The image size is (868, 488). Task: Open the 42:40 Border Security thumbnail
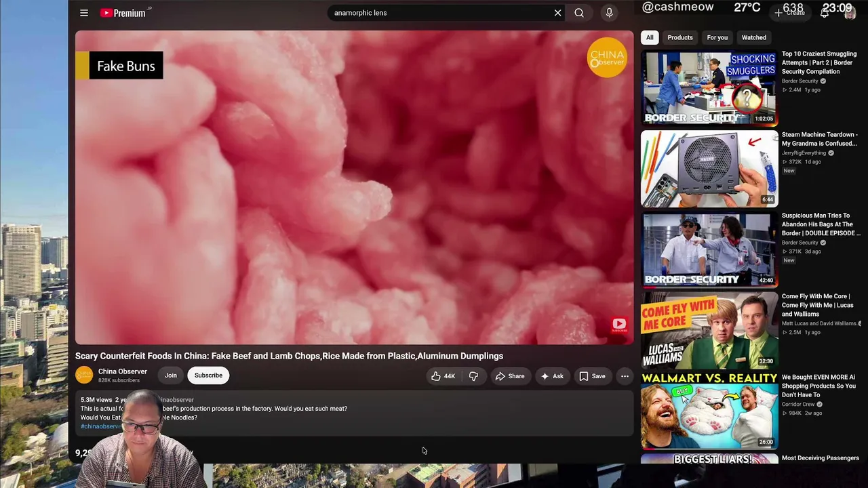[x=709, y=249]
